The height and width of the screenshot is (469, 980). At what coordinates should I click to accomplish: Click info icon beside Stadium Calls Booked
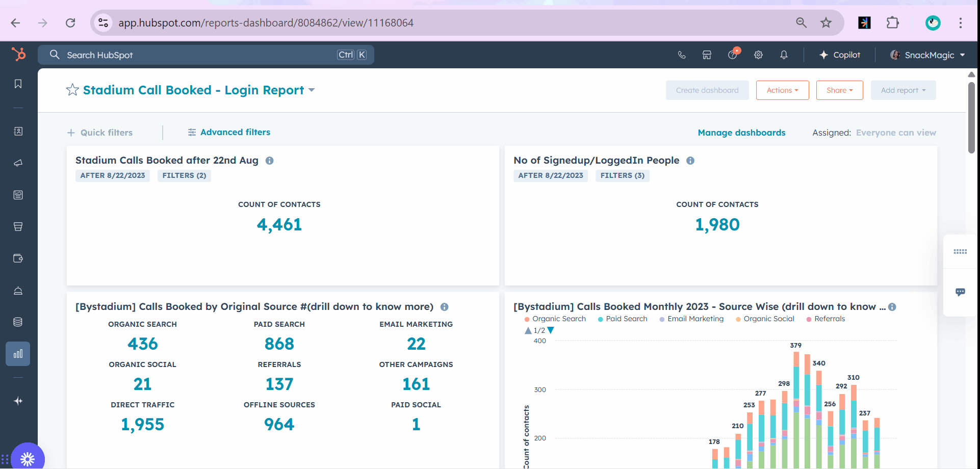(x=270, y=161)
